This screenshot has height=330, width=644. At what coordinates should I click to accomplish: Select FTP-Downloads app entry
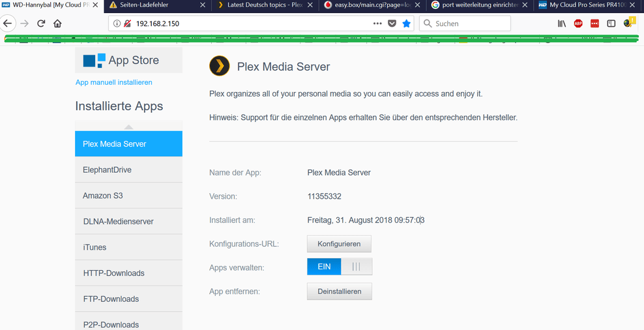[x=128, y=299]
